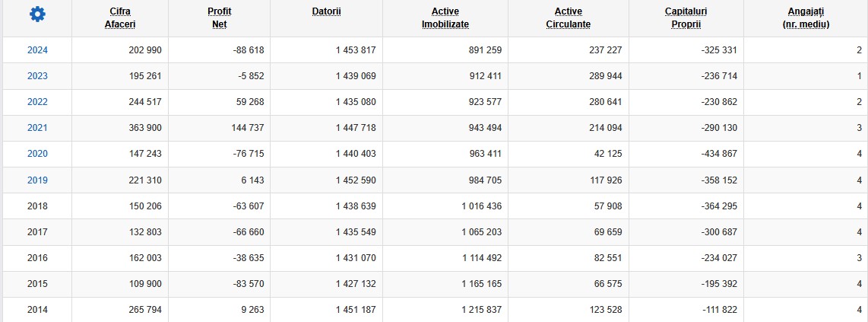Image resolution: width=868 pixels, height=322 pixels.
Task: Click the Cifra Afaceri column header
Action: tap(120, 18)
